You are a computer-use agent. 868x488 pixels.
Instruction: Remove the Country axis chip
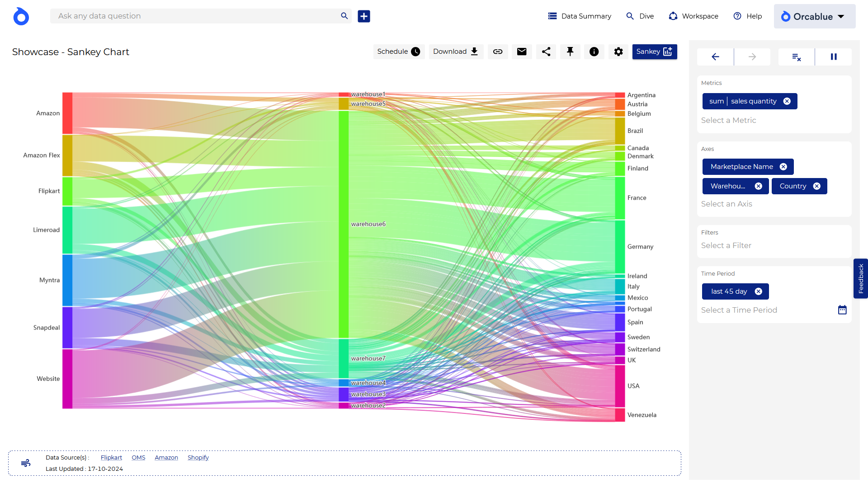[x=817, y=186]
